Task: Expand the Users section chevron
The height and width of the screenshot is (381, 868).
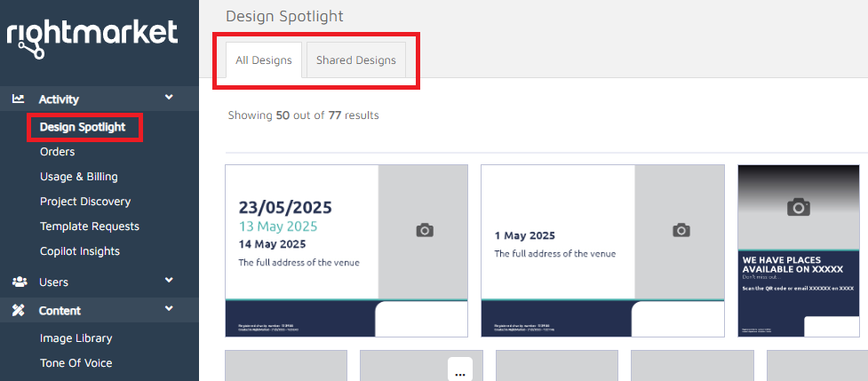Action: pyautogui.click(x=169, y=281)
